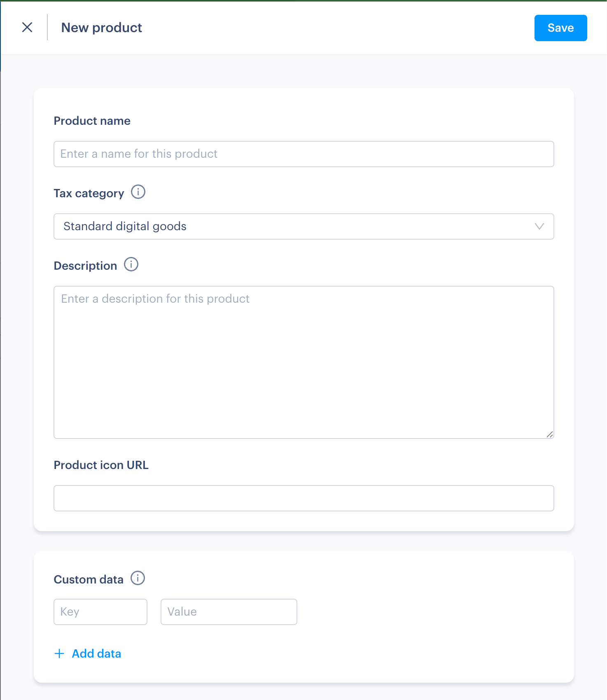Click the custom data Value field
Viewport: 607px width, 700px height.
point(229,612)
